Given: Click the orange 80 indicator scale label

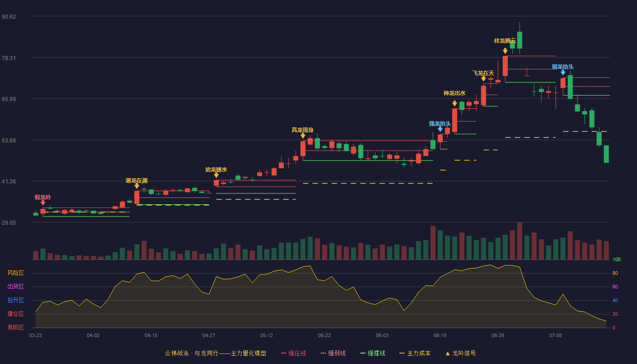Looking at the screenshot, I should (x=615, y=273).
